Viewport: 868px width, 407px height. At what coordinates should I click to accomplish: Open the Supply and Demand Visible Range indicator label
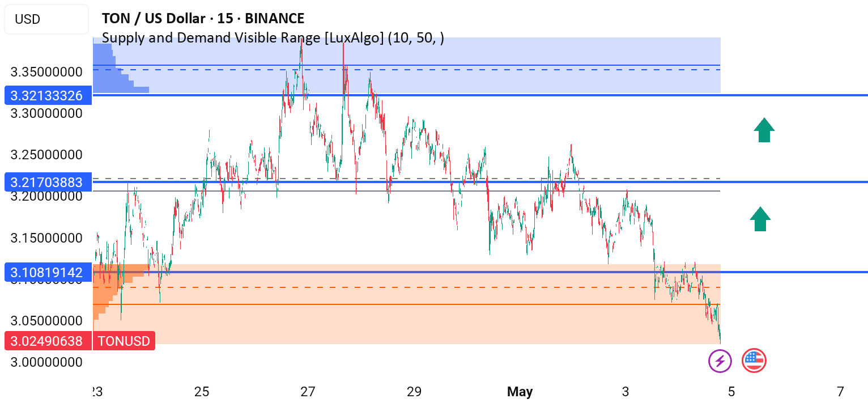(273, 38)
